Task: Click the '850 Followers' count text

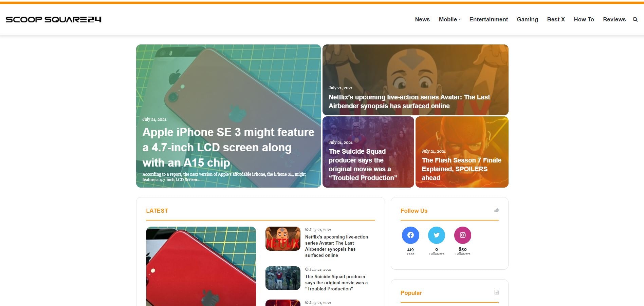Action: [x=463, y=251]
